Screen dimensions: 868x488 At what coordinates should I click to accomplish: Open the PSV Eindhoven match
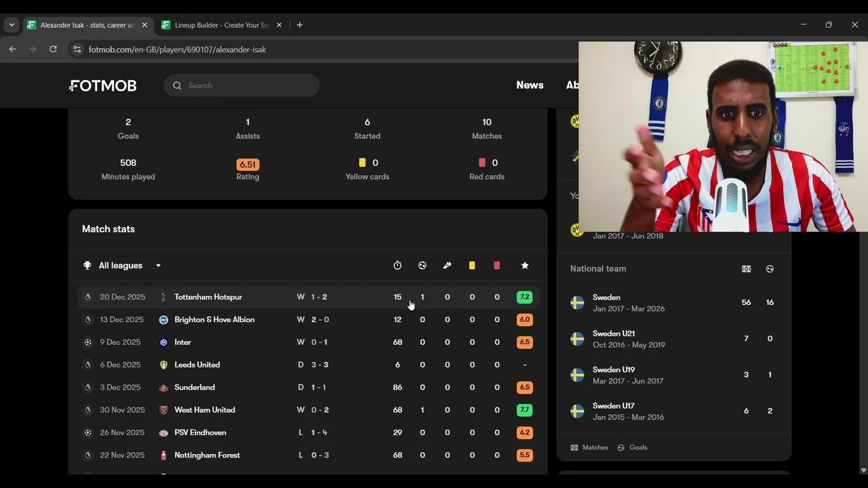coord(308,432)
